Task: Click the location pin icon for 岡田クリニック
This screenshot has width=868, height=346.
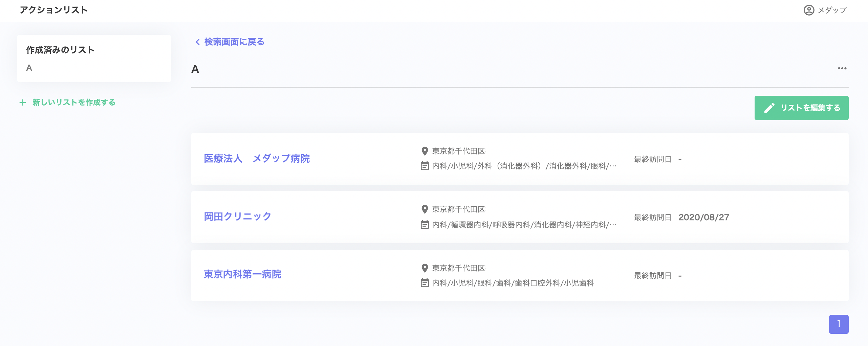Action: click(x=425, y=209)
